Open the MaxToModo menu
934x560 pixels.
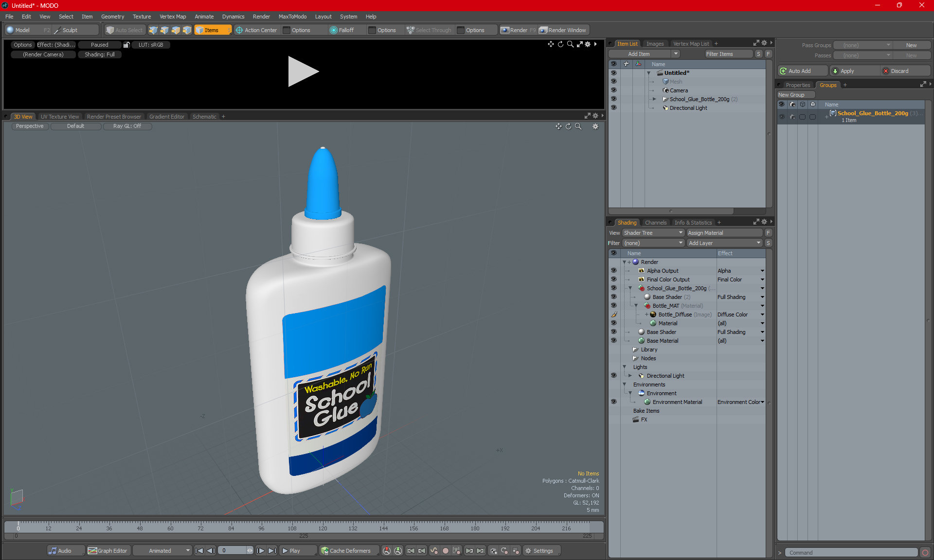pos(292,17)
